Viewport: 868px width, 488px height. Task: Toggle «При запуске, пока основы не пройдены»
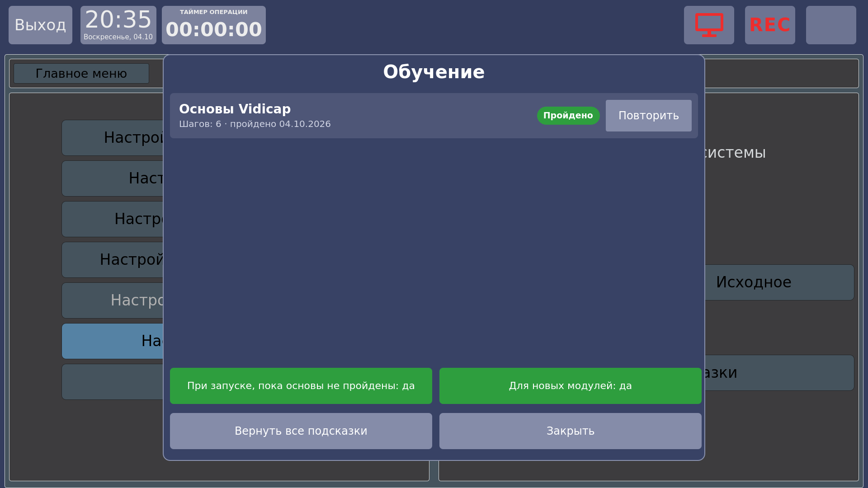pos(301,386)
